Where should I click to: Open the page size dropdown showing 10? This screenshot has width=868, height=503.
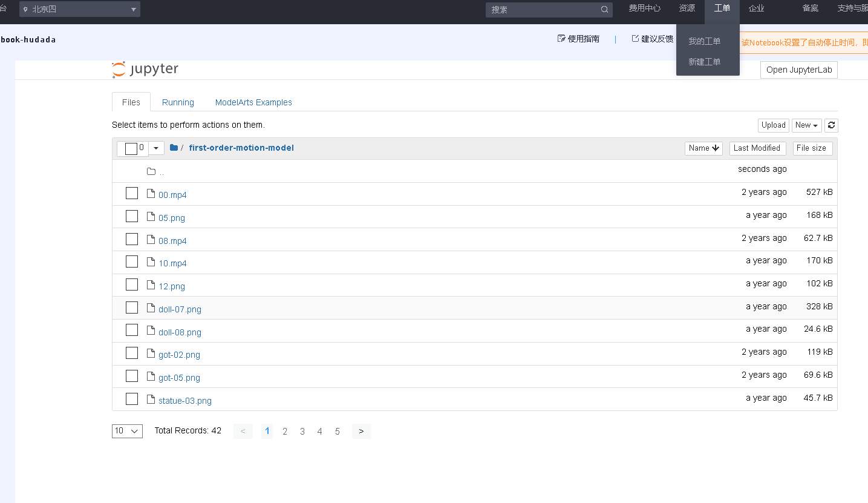[127, 431]
